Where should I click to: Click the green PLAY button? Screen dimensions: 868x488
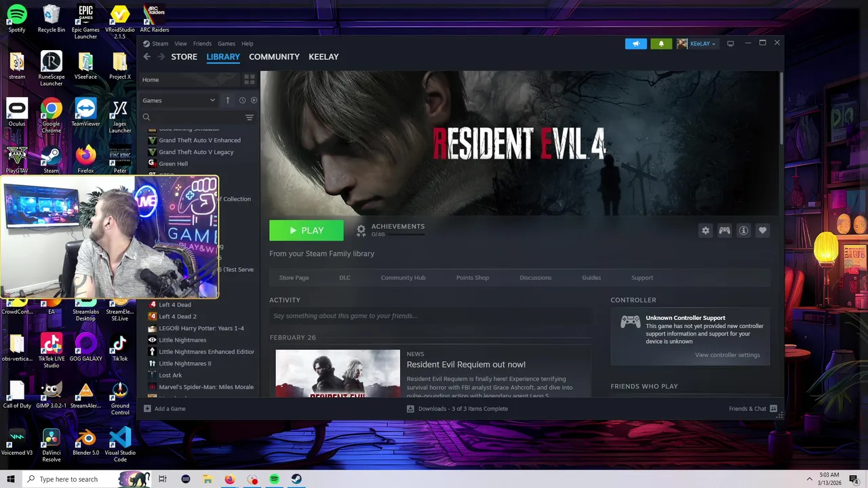(307, 230)
